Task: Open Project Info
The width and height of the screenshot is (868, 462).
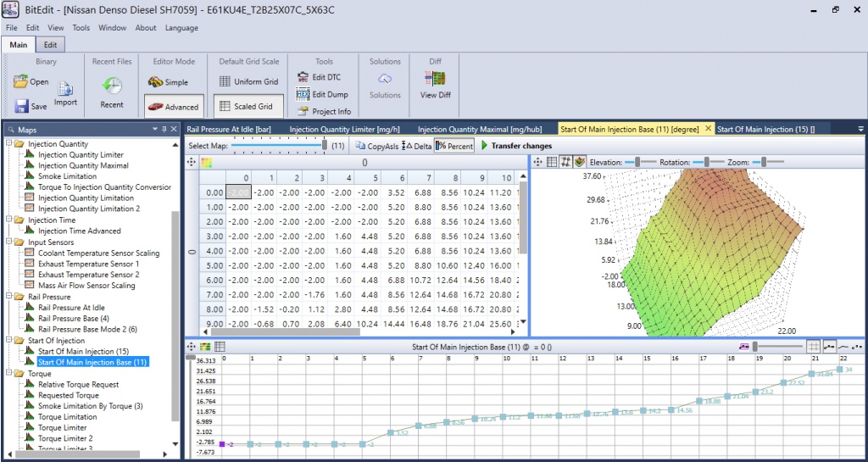Action: click(324, 111)
